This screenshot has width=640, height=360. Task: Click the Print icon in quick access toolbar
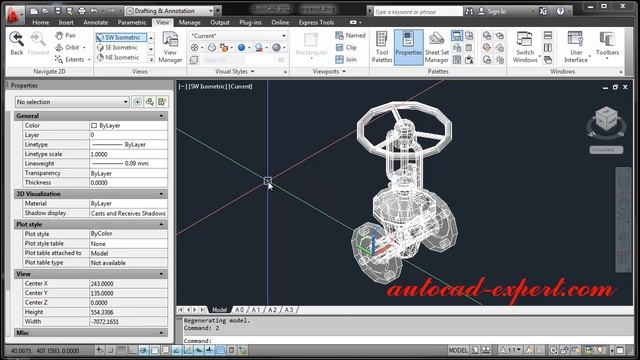point(82,11)
